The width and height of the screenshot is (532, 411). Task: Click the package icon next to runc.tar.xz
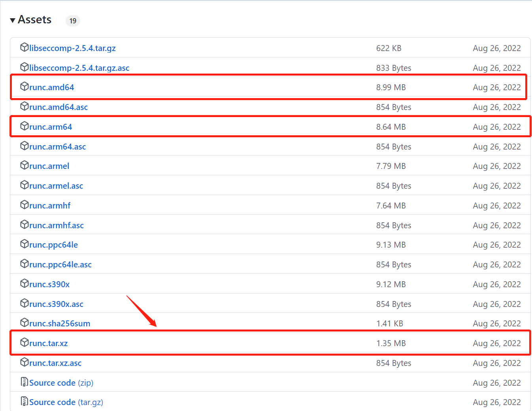[25, 343]
